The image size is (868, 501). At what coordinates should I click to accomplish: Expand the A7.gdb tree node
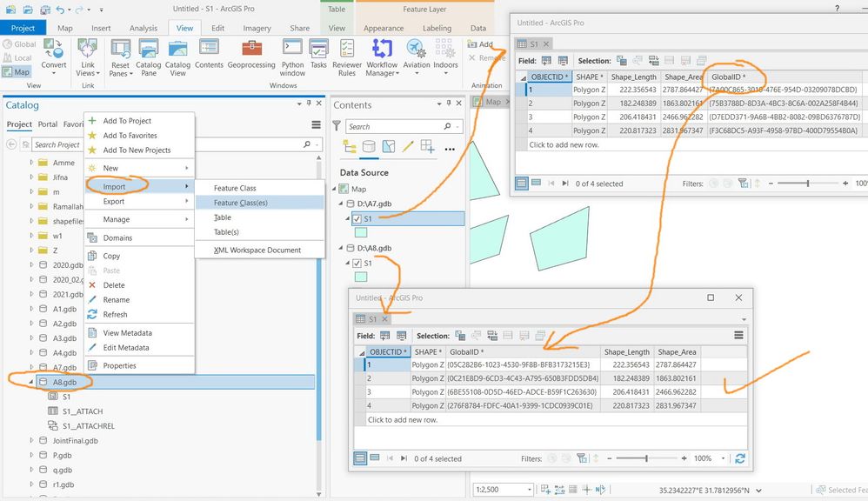(31, 367)
